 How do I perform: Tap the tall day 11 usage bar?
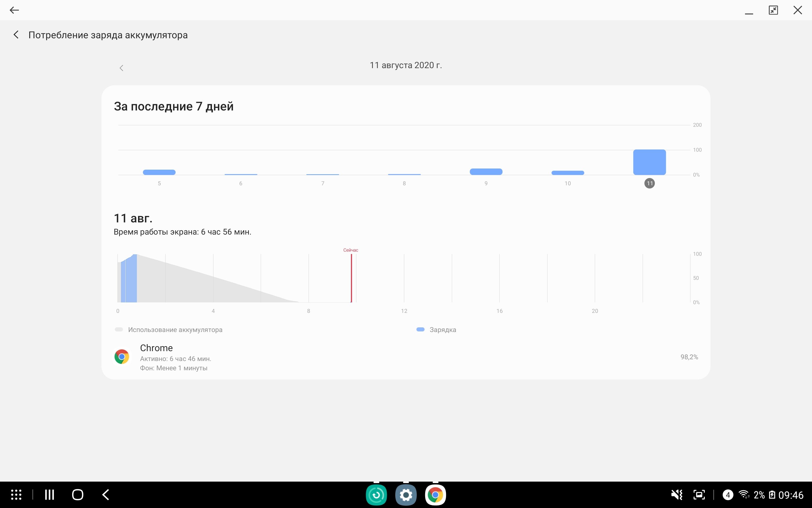point(649,162)
